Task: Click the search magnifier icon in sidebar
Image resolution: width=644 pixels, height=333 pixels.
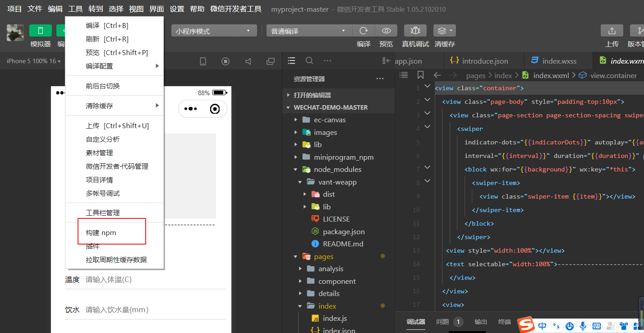Action: click(x=309, y=60)
